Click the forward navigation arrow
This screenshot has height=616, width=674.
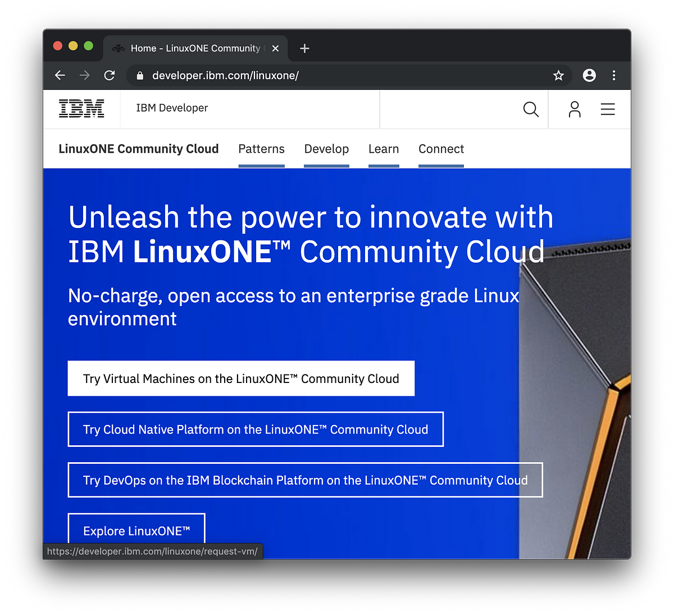(x=85, y=75)
